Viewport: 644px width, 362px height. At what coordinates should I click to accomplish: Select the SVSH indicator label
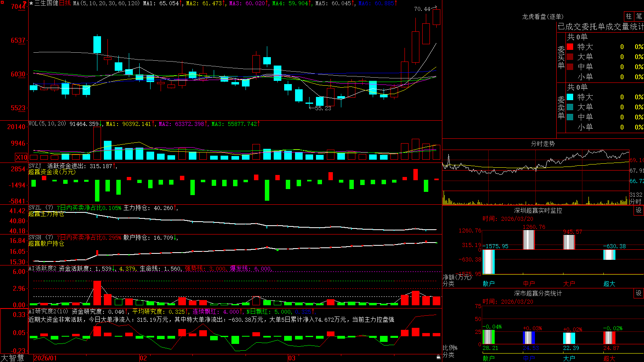35,237
